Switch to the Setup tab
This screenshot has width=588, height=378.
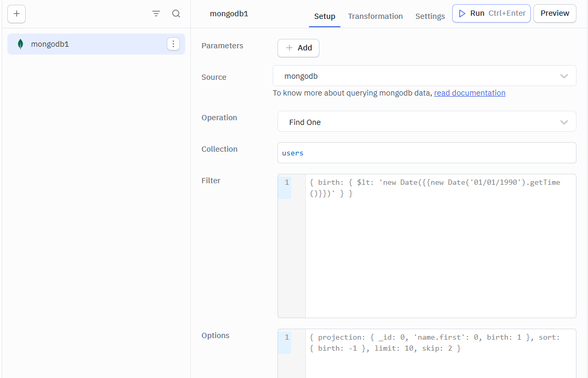324,16
